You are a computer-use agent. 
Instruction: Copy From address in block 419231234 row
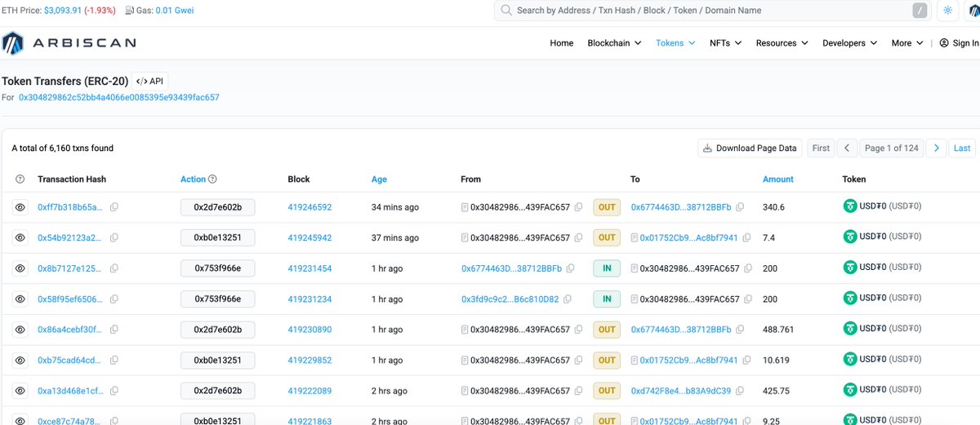pyautogui.click(x=568, y=299)
